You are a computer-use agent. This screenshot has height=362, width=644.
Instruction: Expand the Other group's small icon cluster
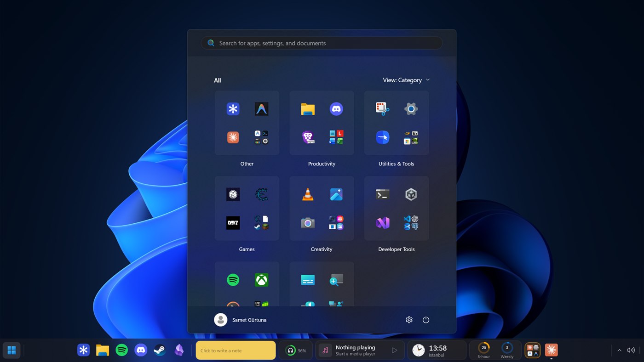point(262,137)
